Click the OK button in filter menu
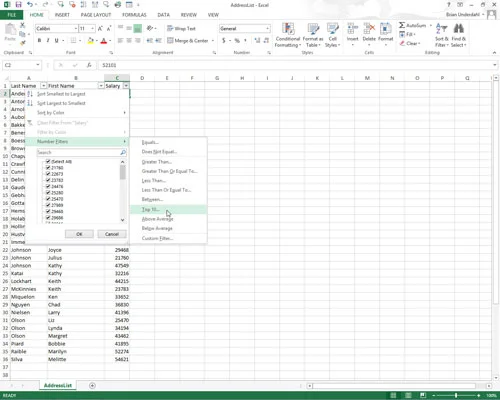 pyautogui.click(x=79, y=234)
